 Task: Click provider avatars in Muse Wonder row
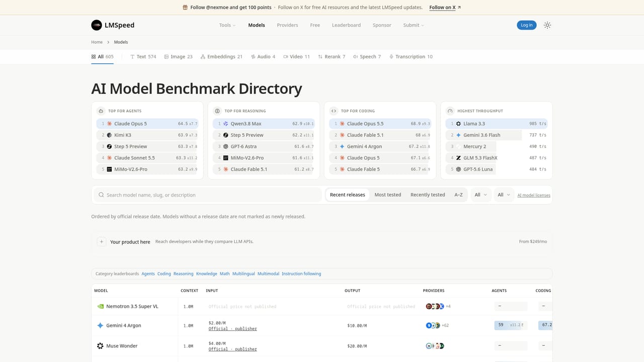(x=435, y=346)
